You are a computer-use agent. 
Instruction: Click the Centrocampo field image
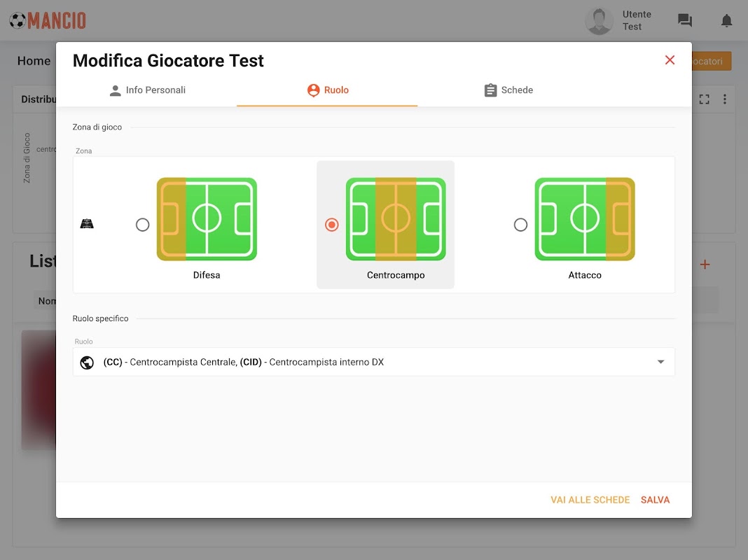[x=396, y=219]
